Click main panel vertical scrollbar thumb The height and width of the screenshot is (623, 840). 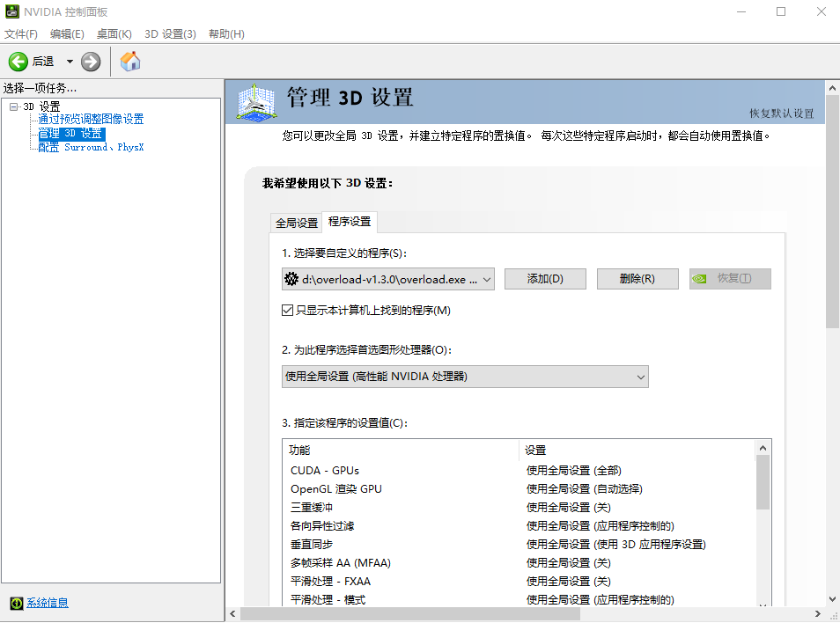click(832, 212)
